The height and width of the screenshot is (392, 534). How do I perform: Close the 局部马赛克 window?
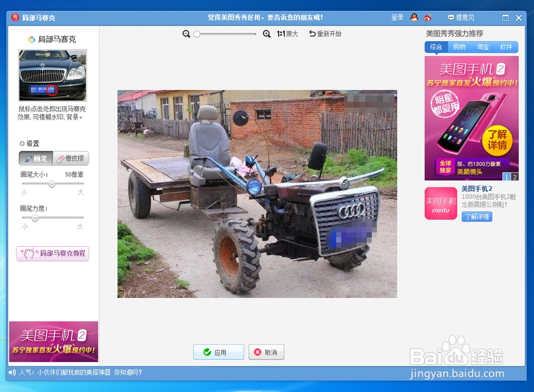pyautogui.click(x=519, y=18)
